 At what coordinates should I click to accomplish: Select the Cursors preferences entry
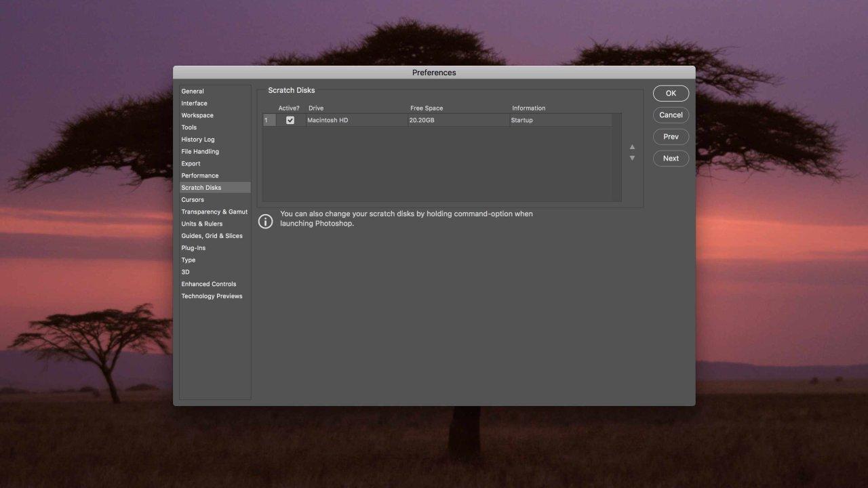tap(192, 199)
